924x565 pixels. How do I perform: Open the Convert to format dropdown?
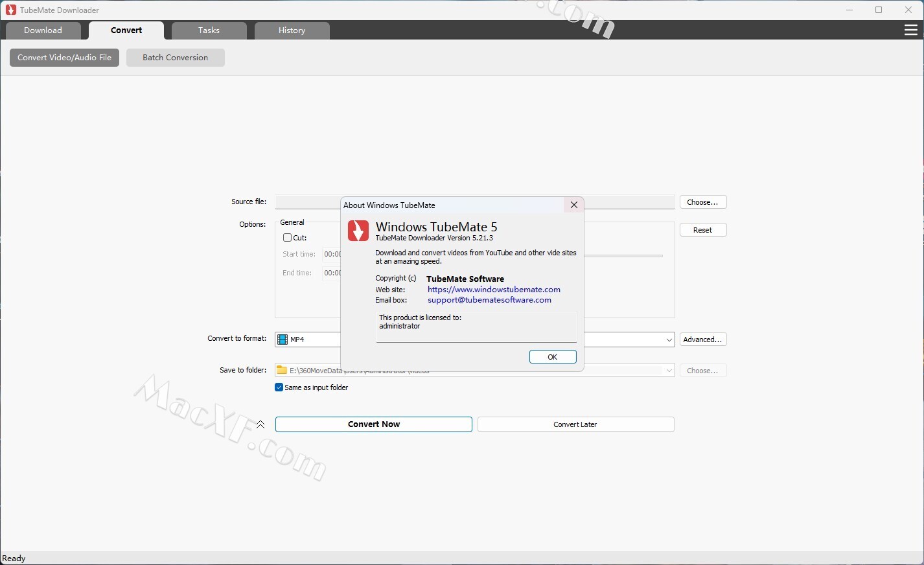(x=669, y=340)
